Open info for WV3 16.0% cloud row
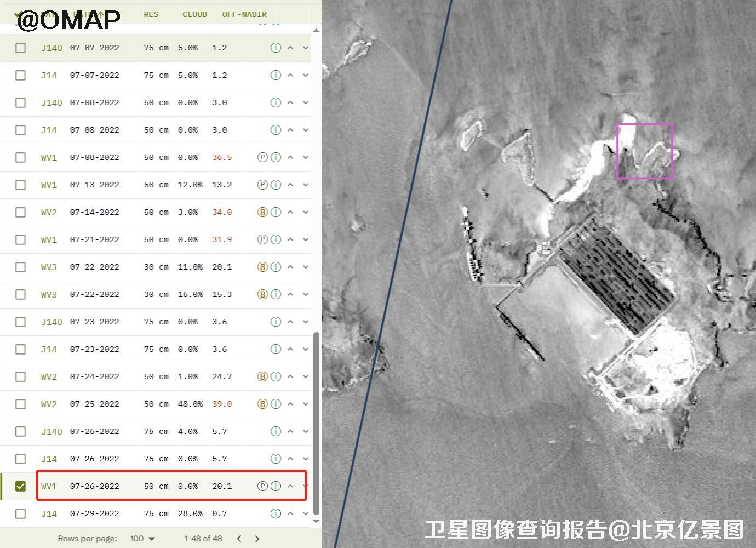 click(x=276, y=294)
